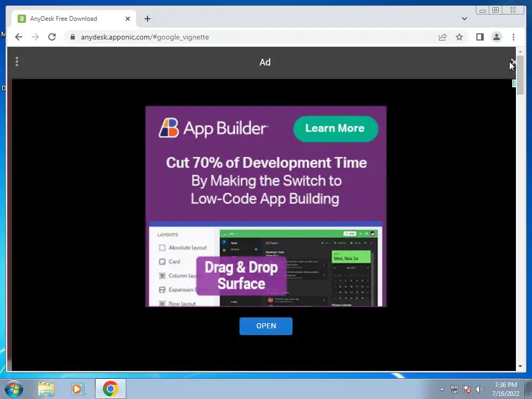
Task: Open the Chrome side panel
Action: click(480, 37)
